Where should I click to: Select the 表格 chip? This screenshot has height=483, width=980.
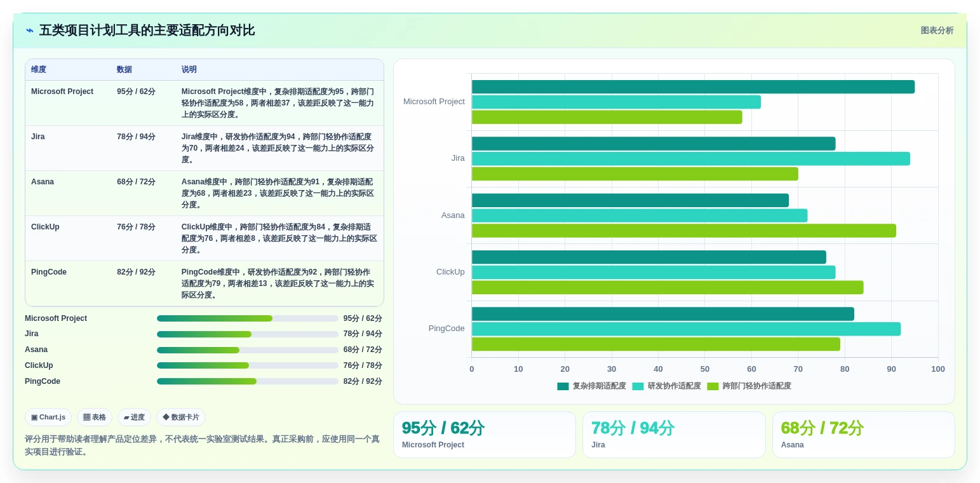click(95, 418)
